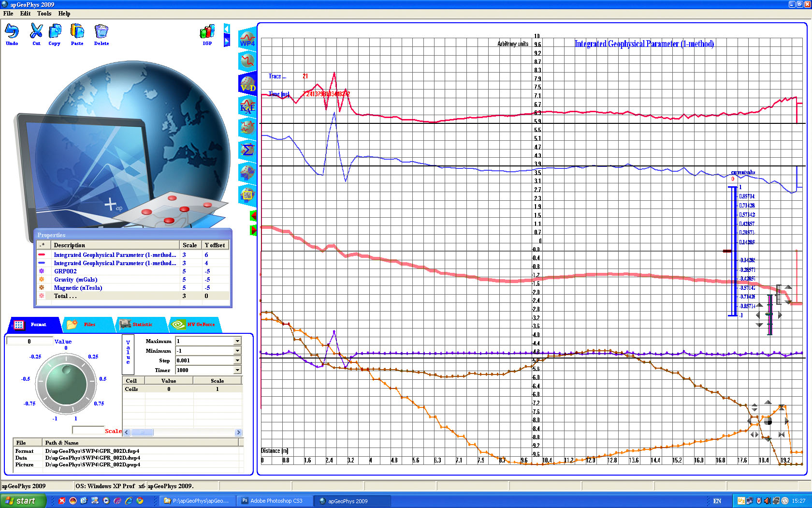Expand the Maximum dropdown
The width and height of the screenshot is (812, 508).
[237, 341]
